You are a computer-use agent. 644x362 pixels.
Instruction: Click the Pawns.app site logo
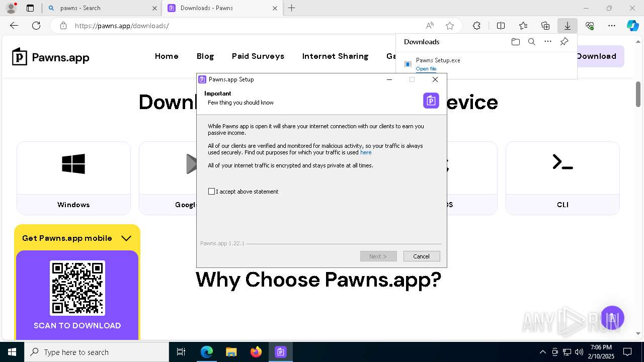pyautogui.click(x=51, y=57)
